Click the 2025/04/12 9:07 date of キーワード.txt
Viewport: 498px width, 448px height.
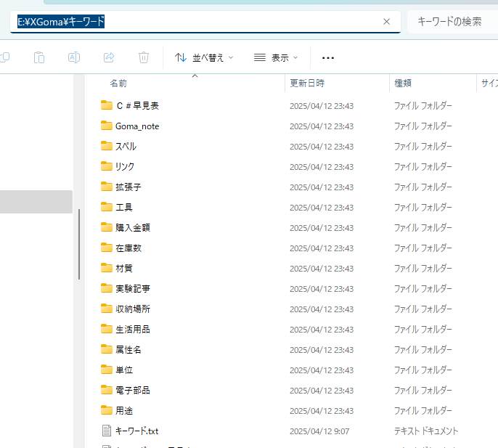(319, 431)
